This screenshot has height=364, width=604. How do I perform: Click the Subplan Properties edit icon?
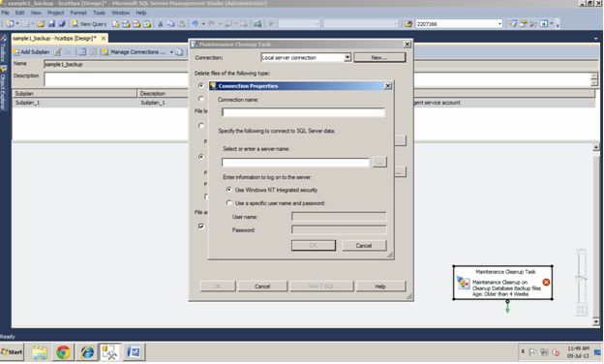[x=57, y=52]
